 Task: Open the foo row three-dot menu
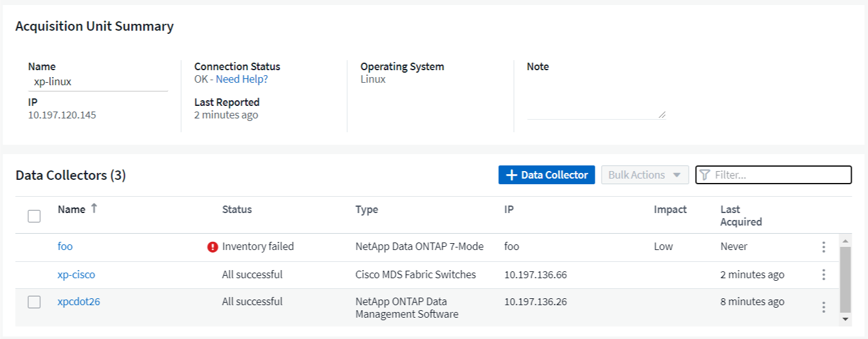pos(824,247)
